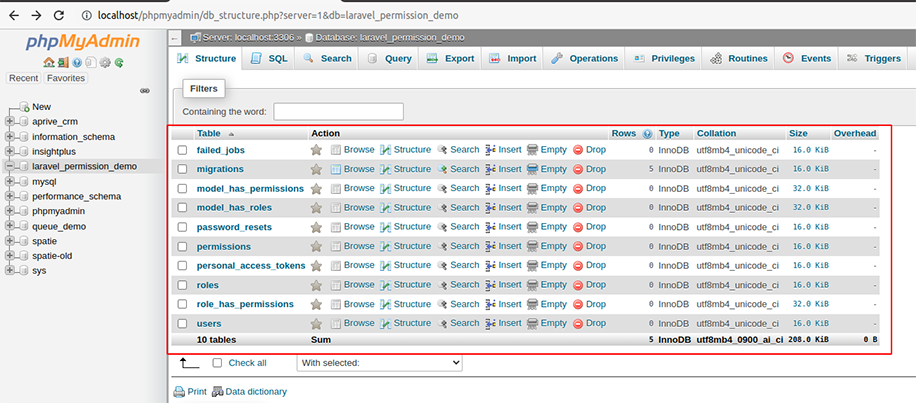This screenshot has width=916, height=403.
Task: Open the Export tab
Action: (x=450, y=58)
